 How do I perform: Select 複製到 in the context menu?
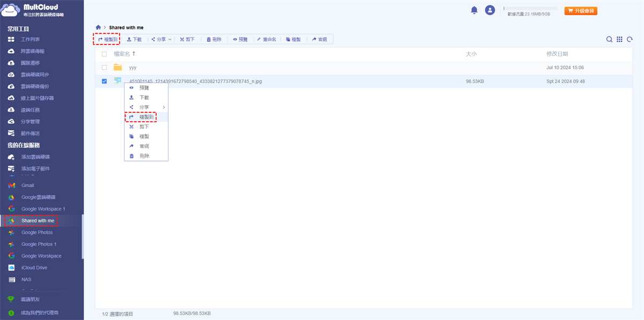(x=146, y=117)
